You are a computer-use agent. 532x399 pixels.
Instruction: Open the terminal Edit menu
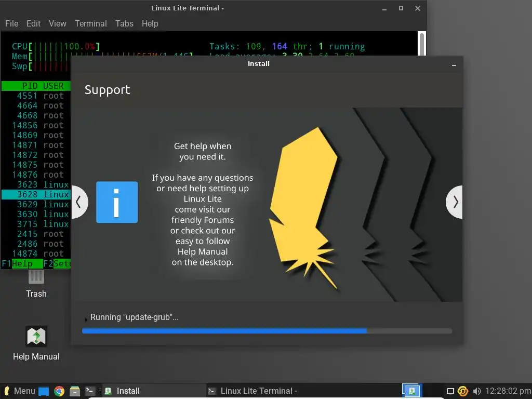coord(33,23)
